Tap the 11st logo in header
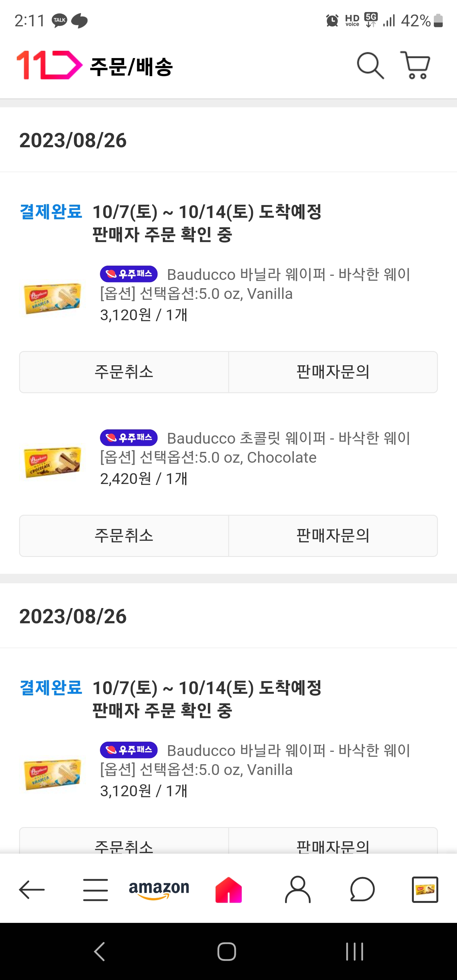457x980 pixels. (50, 65)
